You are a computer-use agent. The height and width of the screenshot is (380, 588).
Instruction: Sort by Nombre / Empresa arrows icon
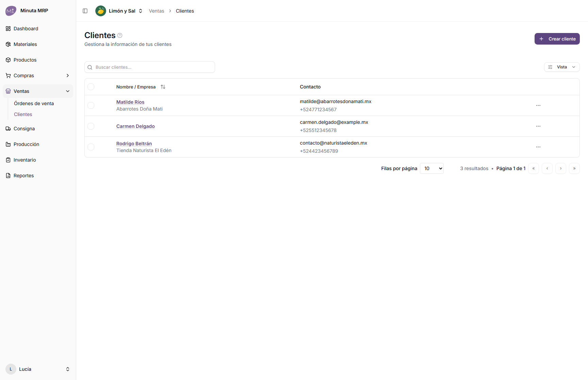tap(163, 87)
